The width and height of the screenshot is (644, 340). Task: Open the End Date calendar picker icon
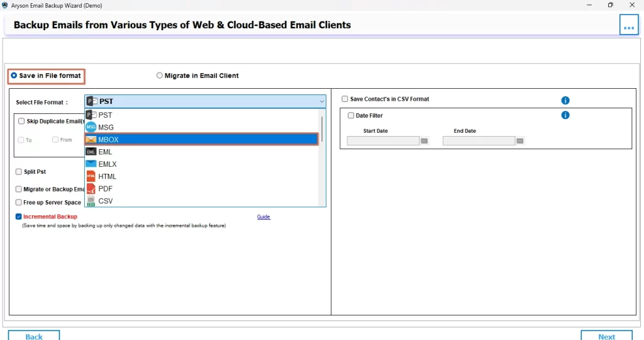pos(520,141)
